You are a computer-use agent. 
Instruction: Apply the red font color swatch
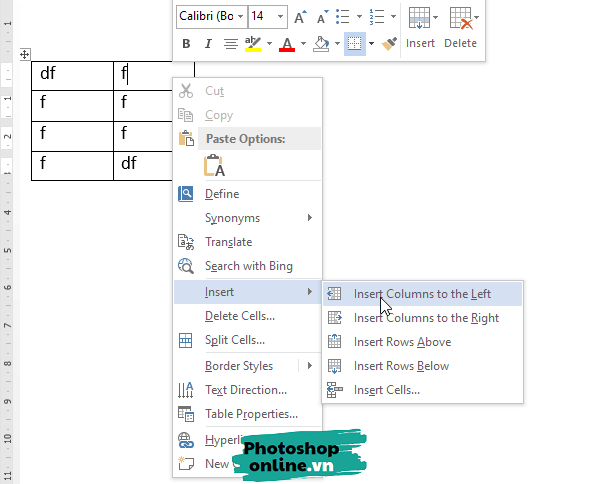[x=288, y=44]
